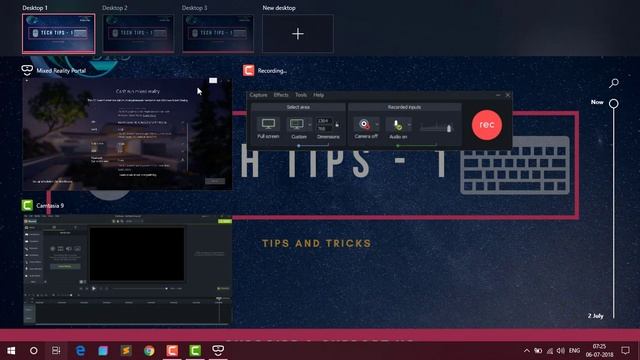This screenshot has width=640, height=360.
Task: Launch Google Chrome from taskbar
Action: coord(149,351)
